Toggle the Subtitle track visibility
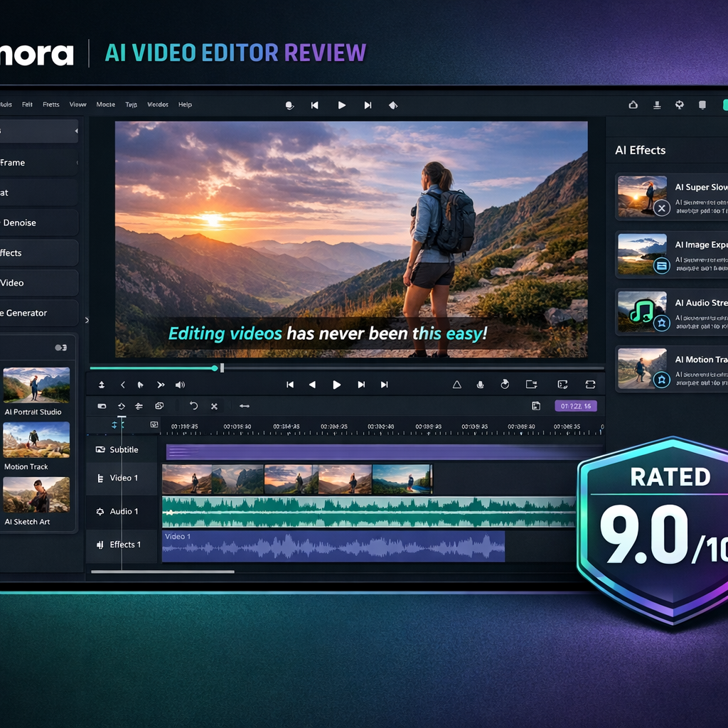This screenshot has width=728, height=728. pos(100,449)
